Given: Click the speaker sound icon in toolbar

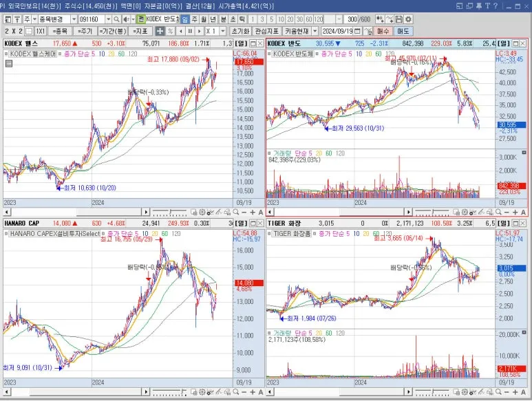Looking at the screenshot, I should [125, 19].
